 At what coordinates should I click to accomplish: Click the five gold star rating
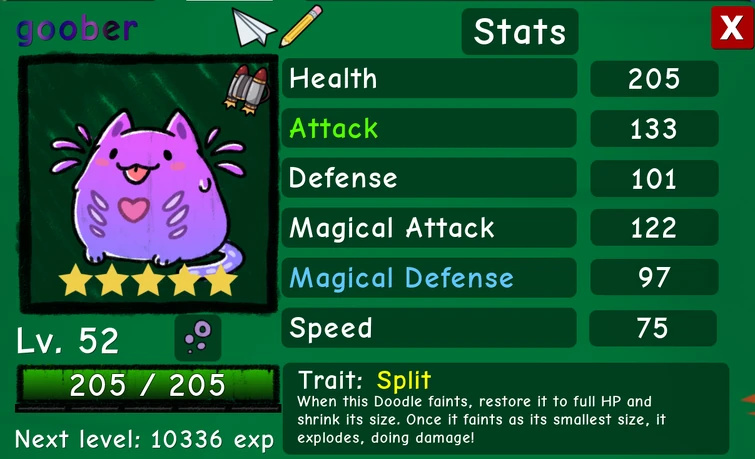[148, 279]
